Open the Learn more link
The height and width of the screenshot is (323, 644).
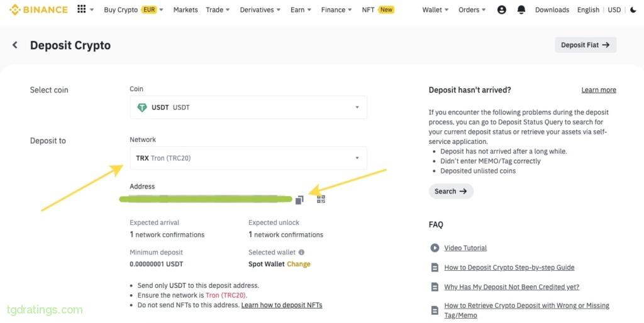point(599,90)
